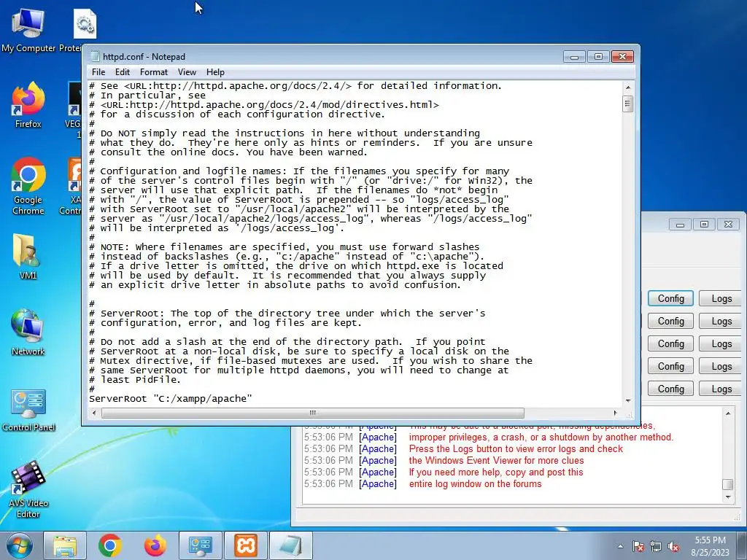Open Action Center flag tray icon
747x560 pixels.
[x=638, y=546]
